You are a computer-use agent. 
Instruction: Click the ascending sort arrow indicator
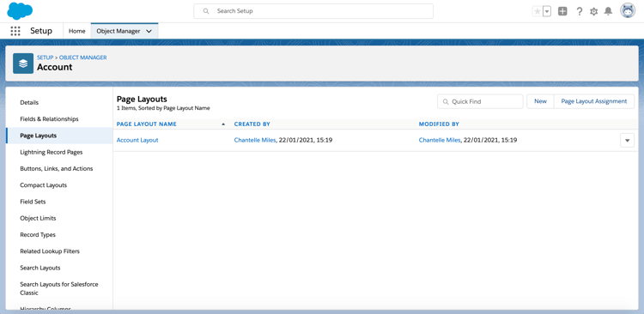pyautogui.click(x=223, y=124)
